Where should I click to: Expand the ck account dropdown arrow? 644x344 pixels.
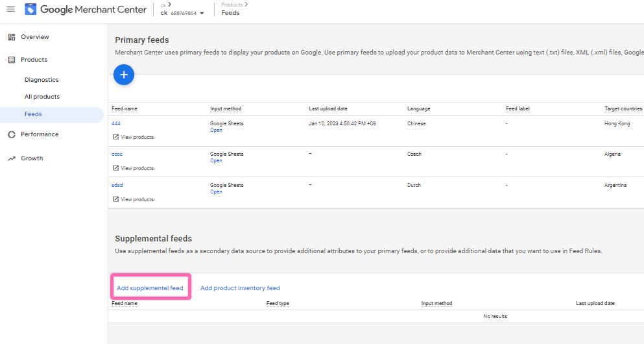coord(202,13)
